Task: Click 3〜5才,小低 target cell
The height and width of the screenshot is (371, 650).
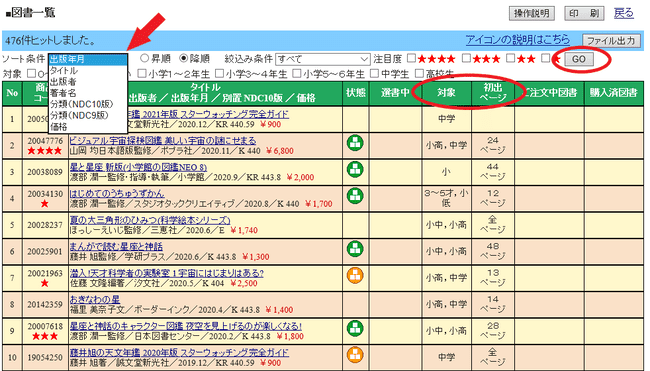Action: tap(446, 199)
